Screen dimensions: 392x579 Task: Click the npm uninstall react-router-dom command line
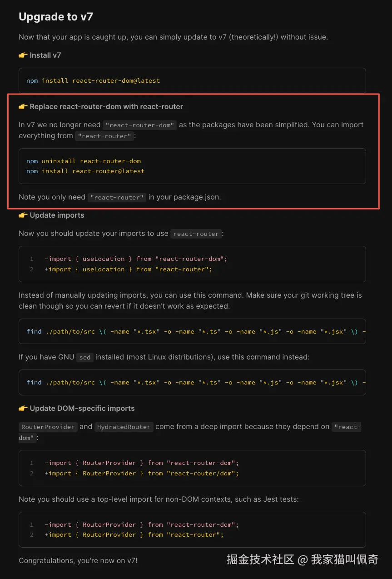tap(84, 161)
